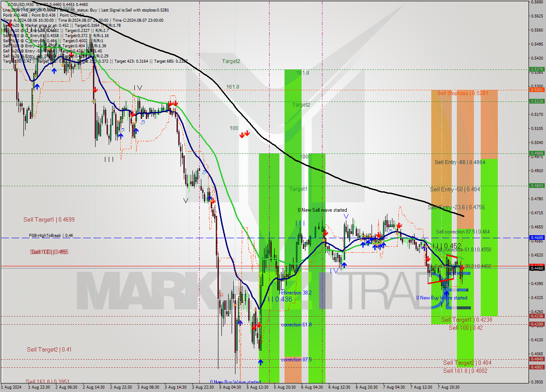Select the red down arrow near 7 Aug 04:30 peak
The image size is (546, 392).
pyautogui.click(x=398, y=226)
